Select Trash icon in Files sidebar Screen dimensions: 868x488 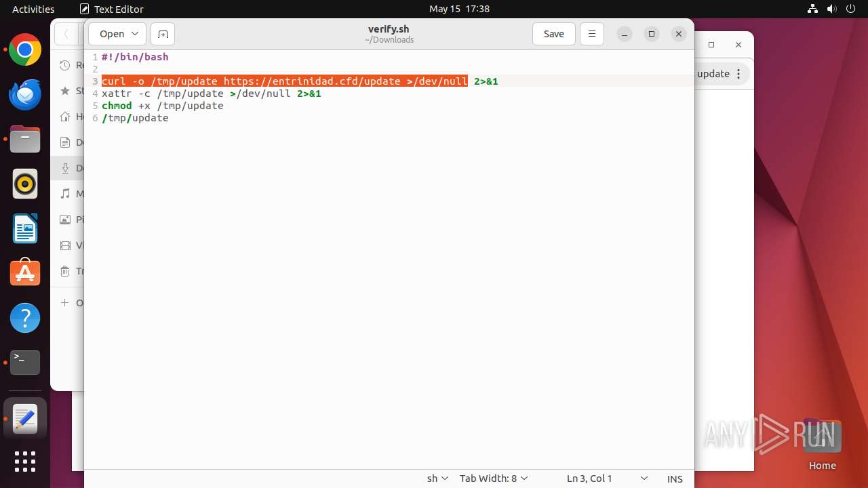[65, 271]
